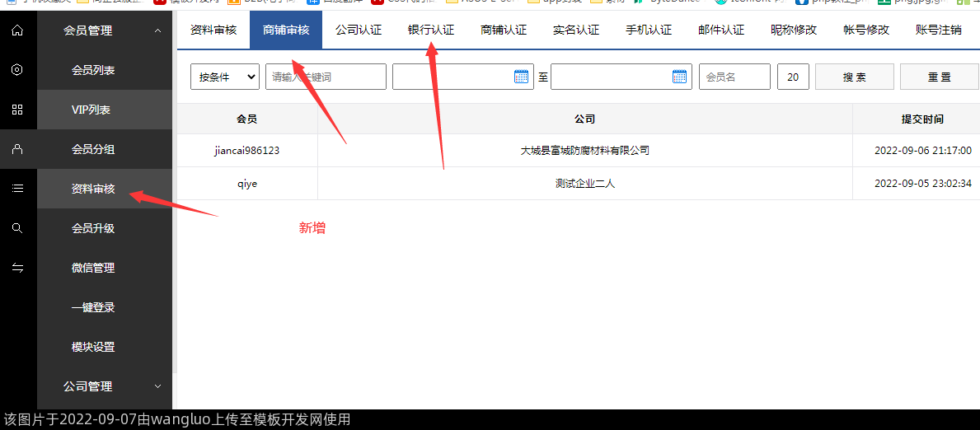
Task: Switch to the 银行认证 tab
Action: point(431,30)
